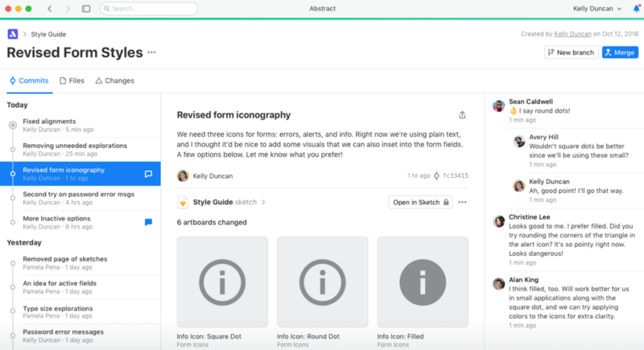Click inside the Search field
The image size is (644, 350).
(149, 9)
